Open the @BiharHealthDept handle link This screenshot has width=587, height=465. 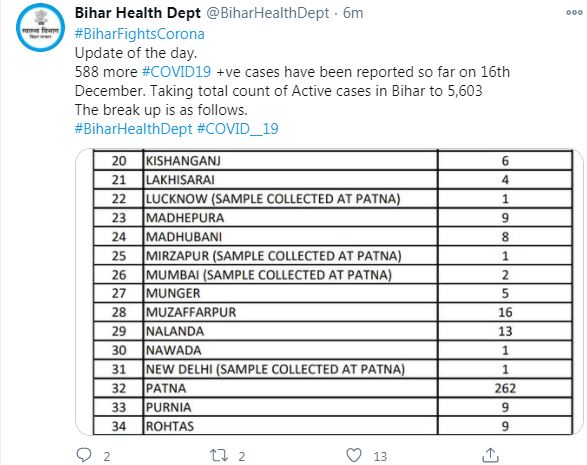268,13
